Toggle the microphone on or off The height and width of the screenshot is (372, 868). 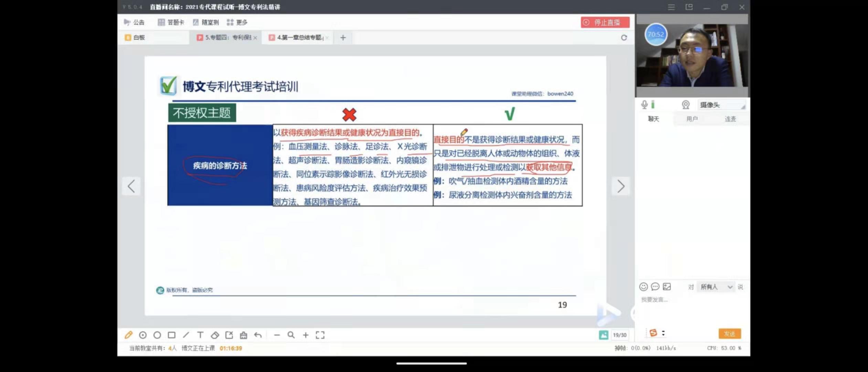pyautogui.click(x=644, y=105)
